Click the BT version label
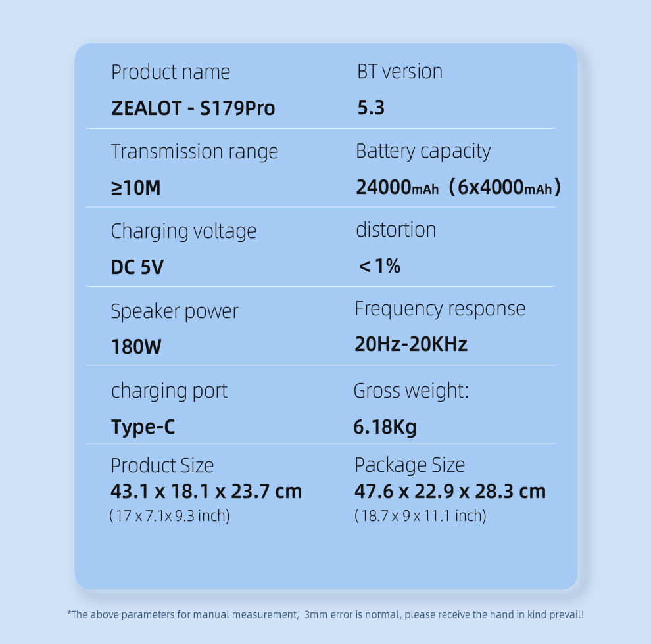The height and width of the screenshot is (644, 651). (400, 72)
